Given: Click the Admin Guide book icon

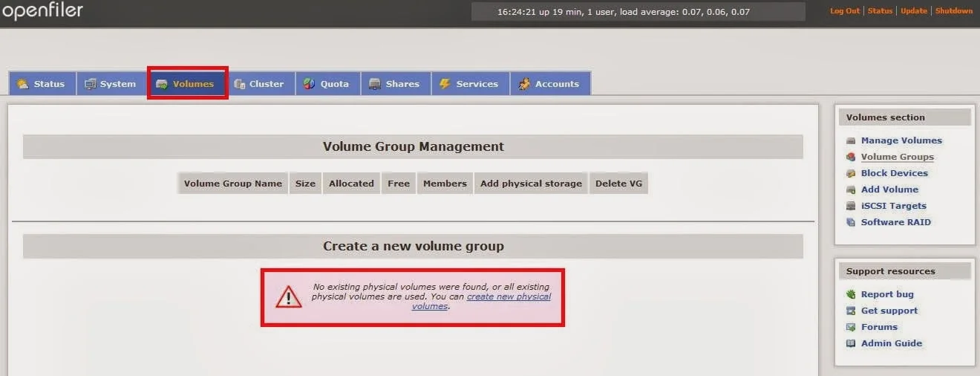Looking at the screenshot, I should 851,343.
